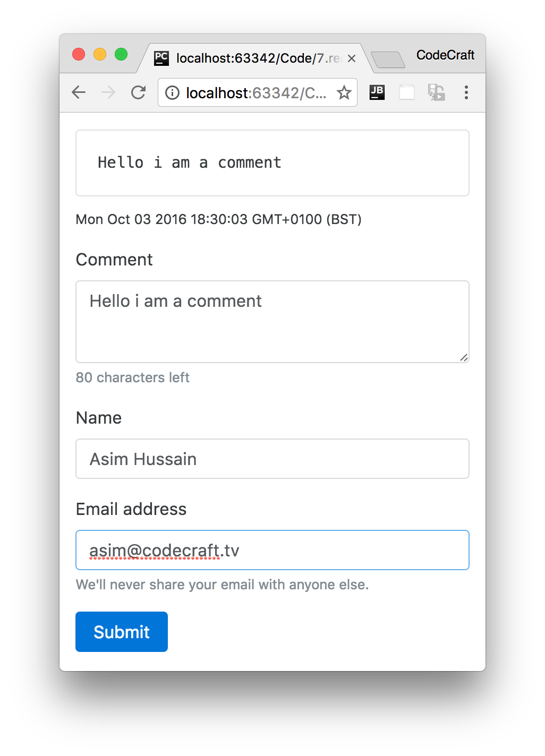
Task: Close the localhost tab
Action: (x=351, y=58)
